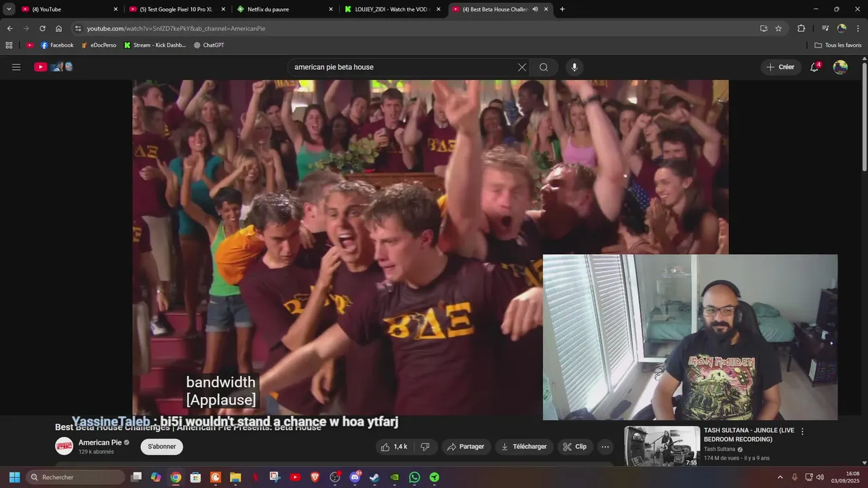This screenshot has width=868, height=488.
Task: Click the page vertical scrollbar
Action: point(865,115)
